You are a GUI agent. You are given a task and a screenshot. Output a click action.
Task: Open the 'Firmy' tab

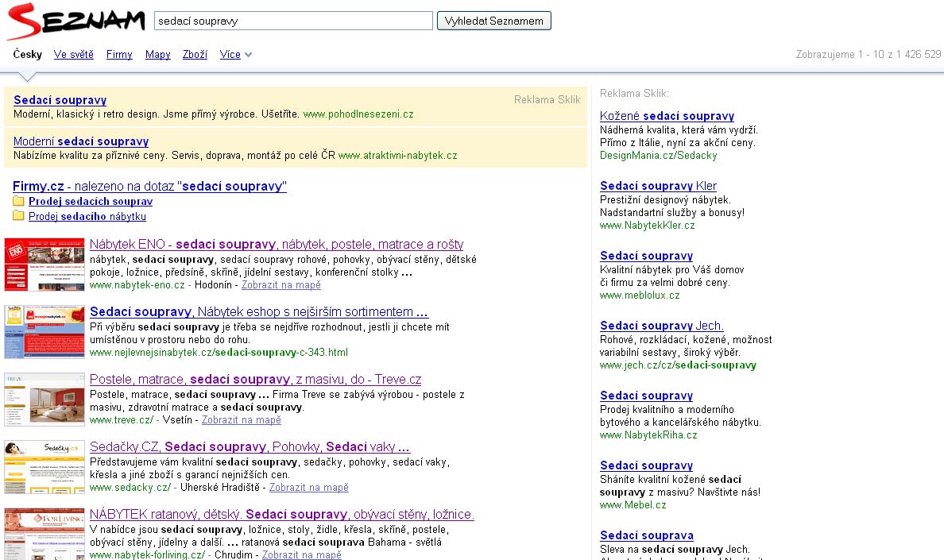(x=119, y=54)
